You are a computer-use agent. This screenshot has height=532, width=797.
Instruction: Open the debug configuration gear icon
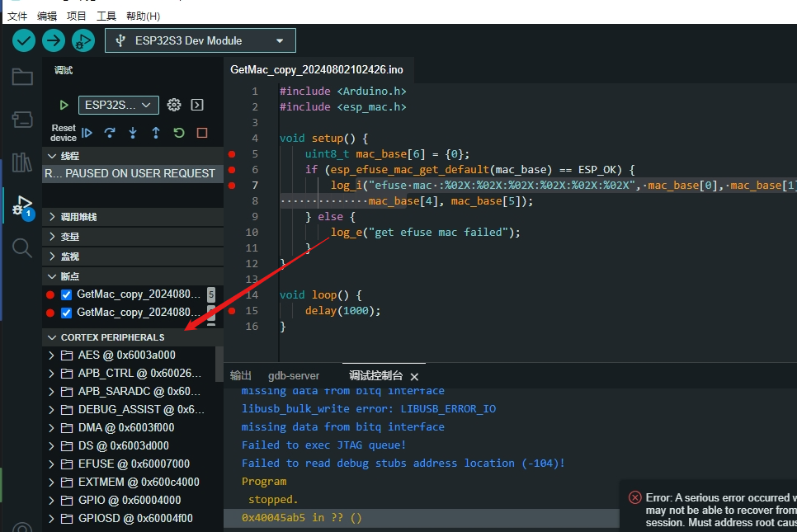point(174,105)
